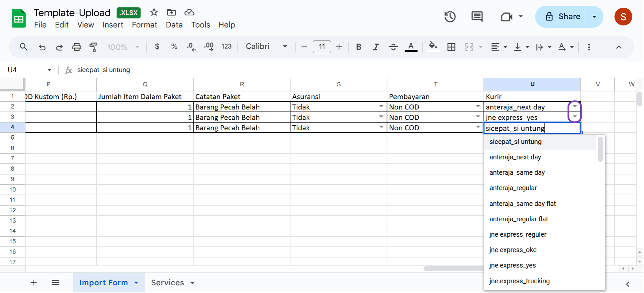The image size is (644, 293).
Task: Open the Data menu
Action: coord(174,25)
